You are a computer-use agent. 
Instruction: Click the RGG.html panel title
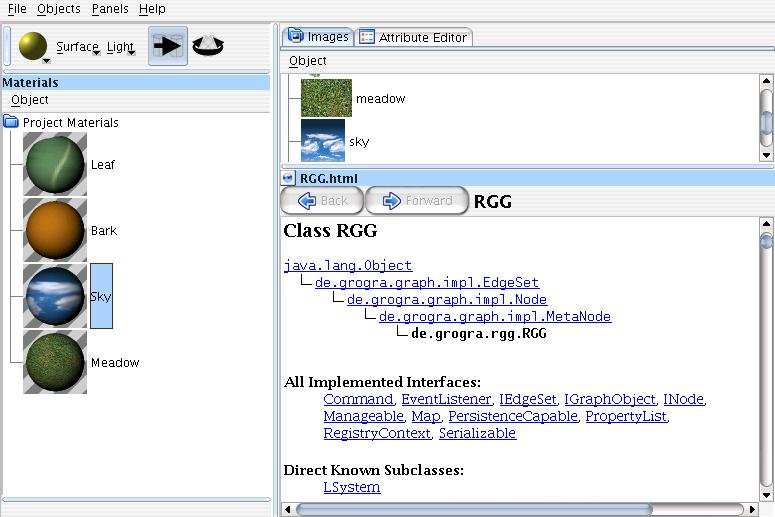(x=329, y=178)
